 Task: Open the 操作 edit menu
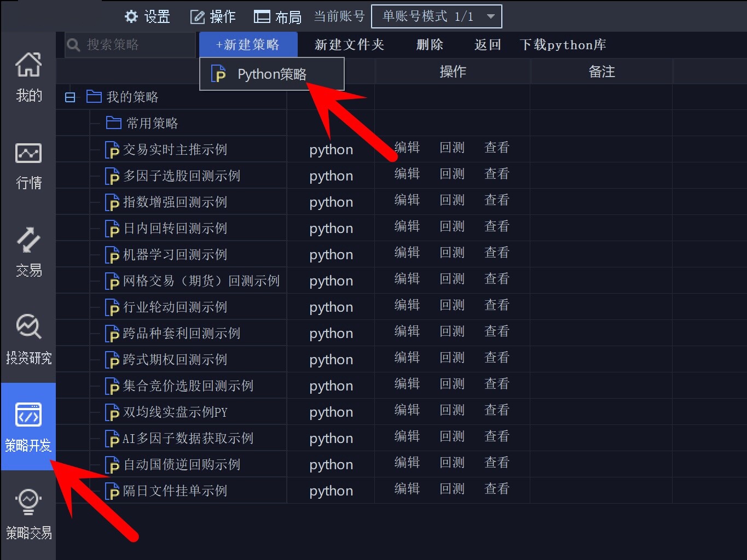pos(213,17)
